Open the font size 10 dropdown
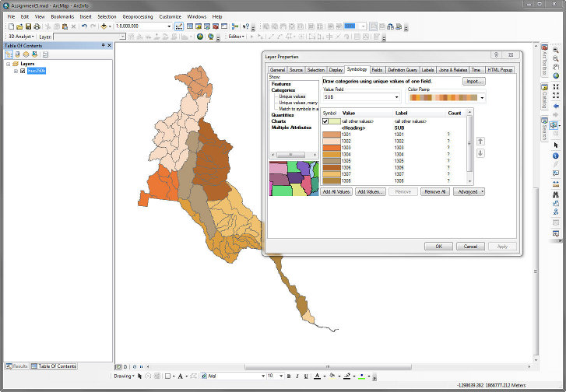The width and height of the screenshot is (566, 392). click(281, 376)
